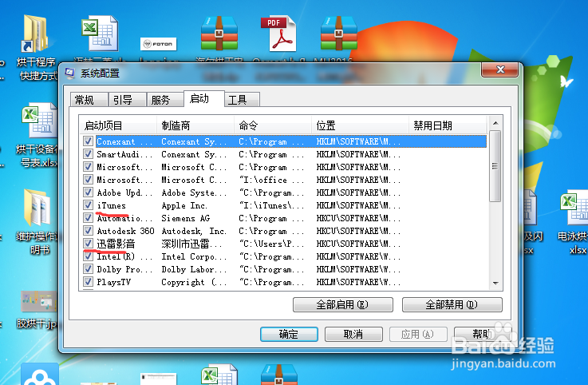Image resolution: width=588 pixels, height=385 pixels.
Task: Select the 维护操作说明书 folder icon
Action: tap(37, 208)
